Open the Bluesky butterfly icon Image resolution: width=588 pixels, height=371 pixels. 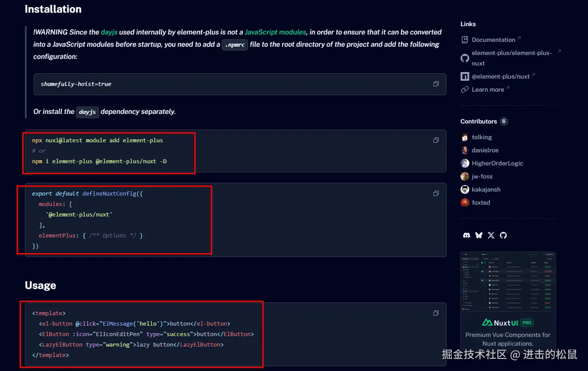click(479, 235)
